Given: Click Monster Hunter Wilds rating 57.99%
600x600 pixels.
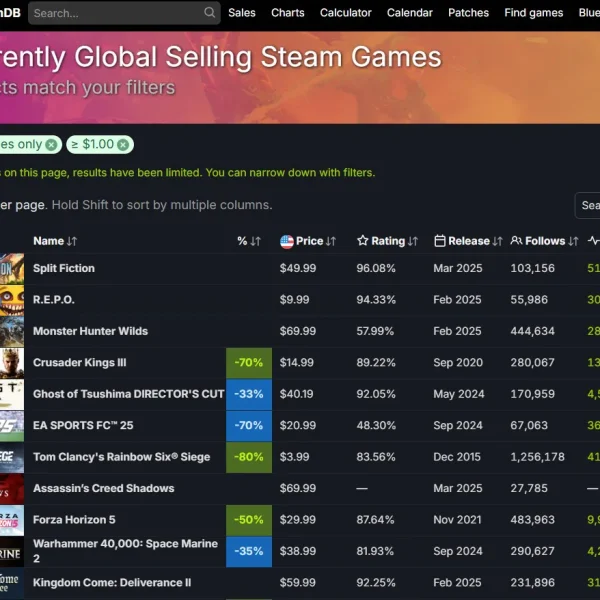Looking at the screenshot, I should pos(375,331).
